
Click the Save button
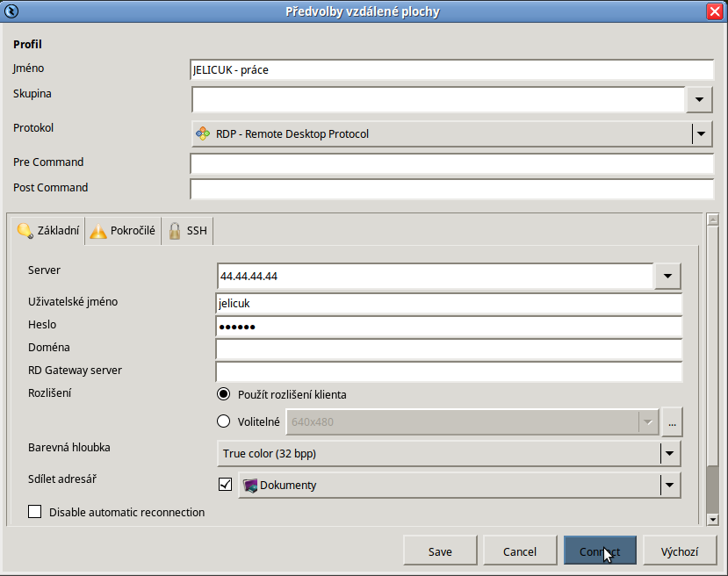(x=440, y=551)
